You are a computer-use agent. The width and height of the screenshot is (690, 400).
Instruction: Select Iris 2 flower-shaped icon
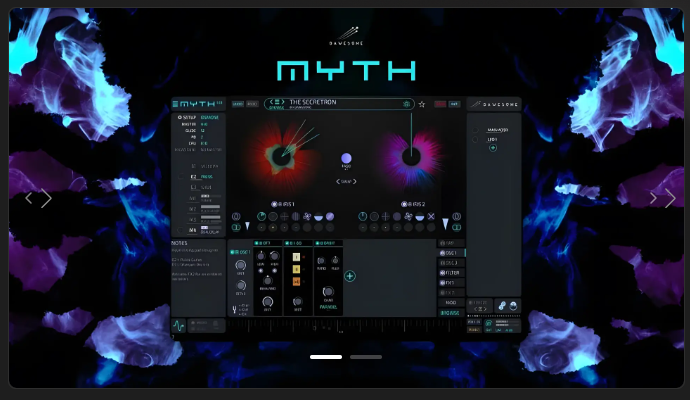tap(408, 216)
